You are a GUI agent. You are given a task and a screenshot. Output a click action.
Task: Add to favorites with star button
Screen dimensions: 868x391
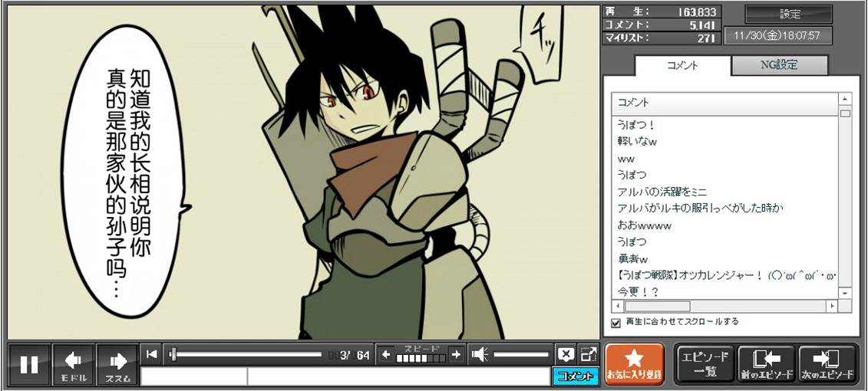[634, 364]
